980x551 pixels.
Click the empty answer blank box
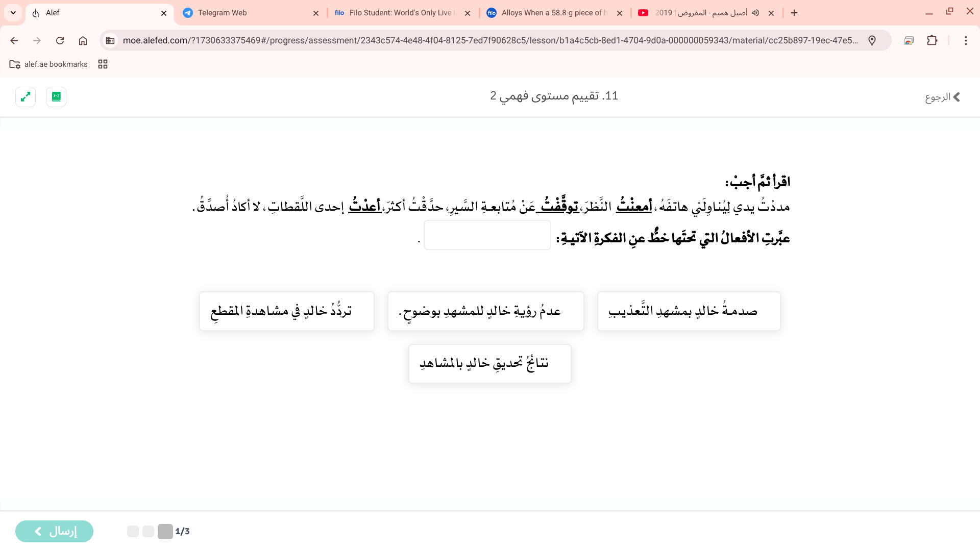[x=487, y=235]
